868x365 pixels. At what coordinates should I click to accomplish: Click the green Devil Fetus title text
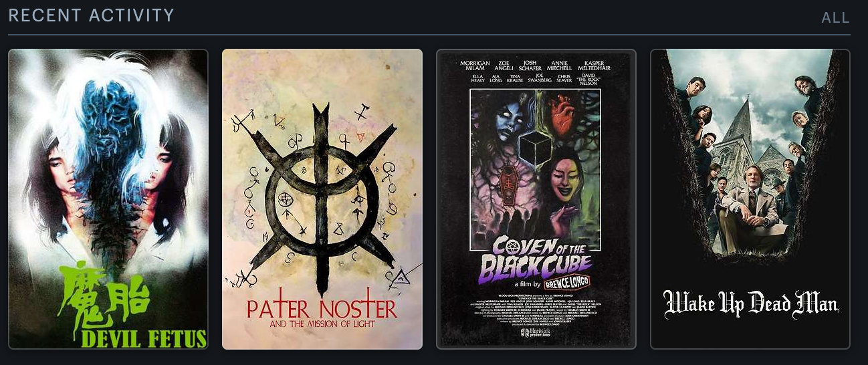pos(143,338)
